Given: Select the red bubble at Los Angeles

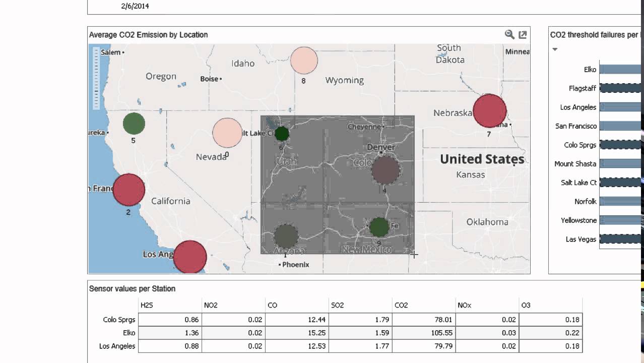Looking at the screenshot, I should coord(190,257).
